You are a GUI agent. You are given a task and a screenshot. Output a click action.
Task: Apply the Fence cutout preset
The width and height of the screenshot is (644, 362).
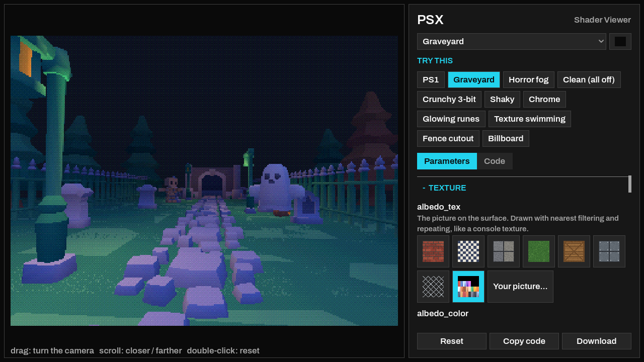click(448, 138)
